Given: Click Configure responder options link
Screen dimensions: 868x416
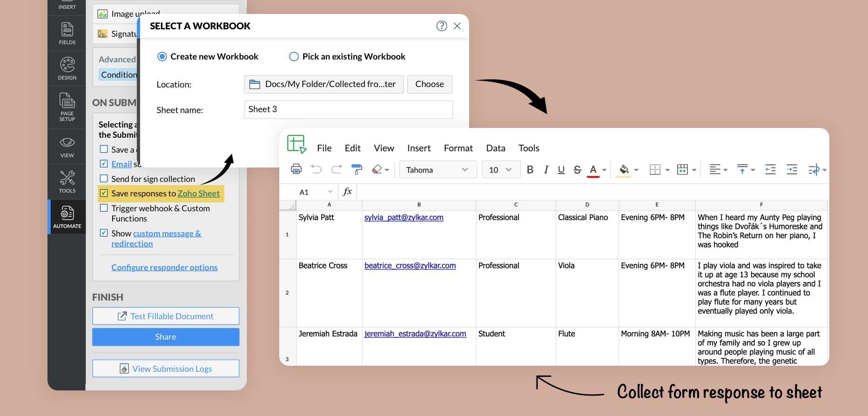Looking at the screenshot, I should pos(164,268).
